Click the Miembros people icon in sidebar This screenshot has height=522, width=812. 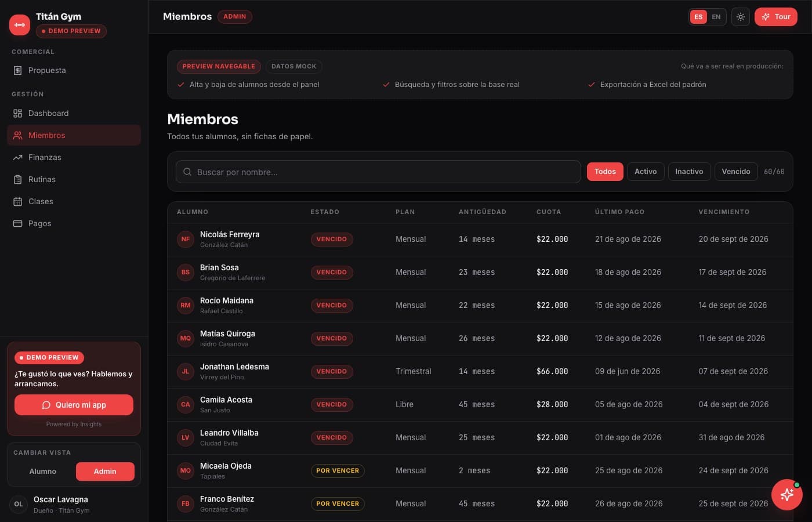(x=17, y=135)
